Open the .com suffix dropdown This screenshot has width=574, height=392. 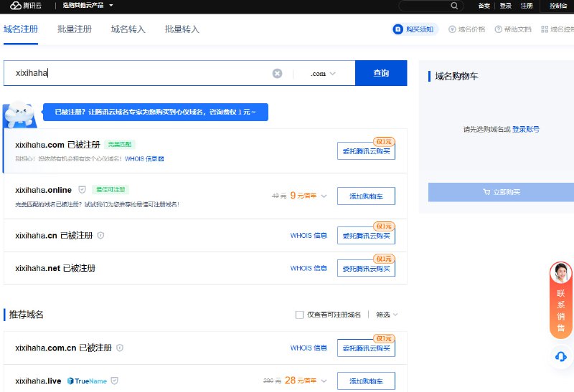click(323, 74)
